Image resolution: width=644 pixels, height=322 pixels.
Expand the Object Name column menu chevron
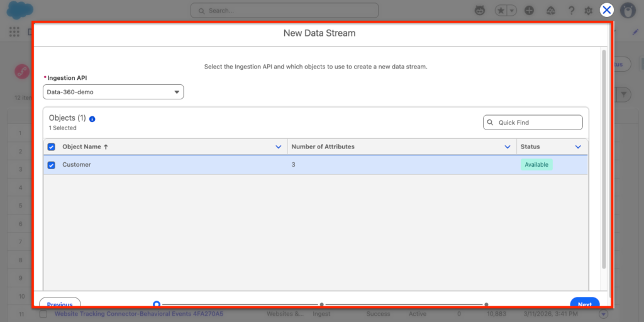point(279,147)
